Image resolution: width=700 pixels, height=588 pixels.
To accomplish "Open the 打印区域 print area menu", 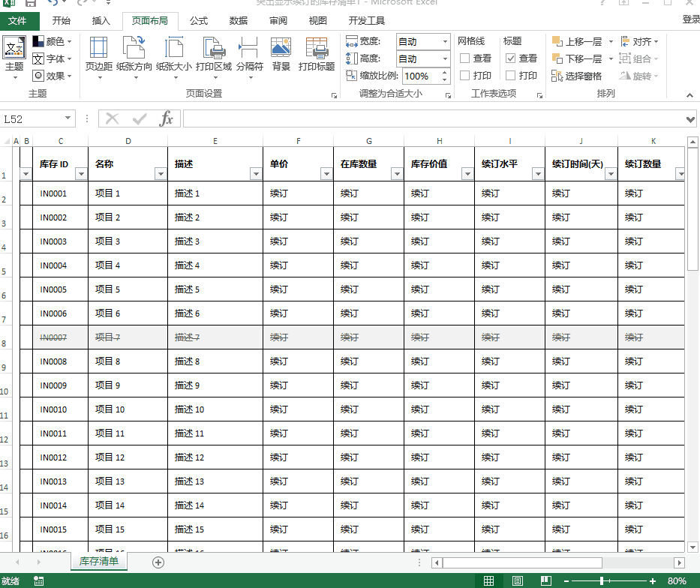I will click(x=214, y=58).
